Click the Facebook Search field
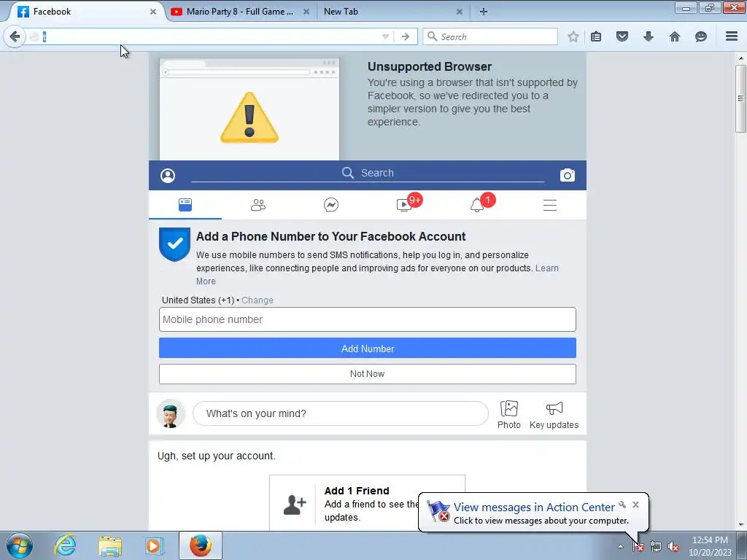 pos(368,174)
